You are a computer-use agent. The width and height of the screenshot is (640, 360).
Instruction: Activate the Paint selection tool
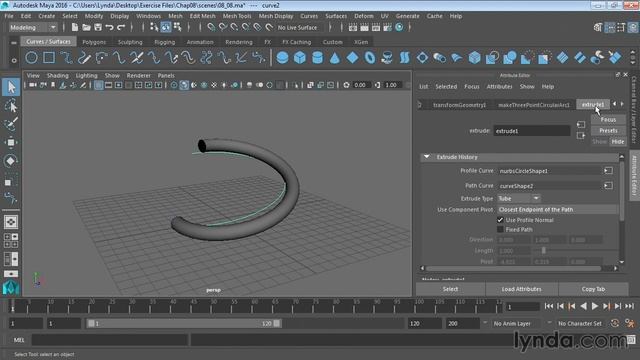(x=11, y=124)
